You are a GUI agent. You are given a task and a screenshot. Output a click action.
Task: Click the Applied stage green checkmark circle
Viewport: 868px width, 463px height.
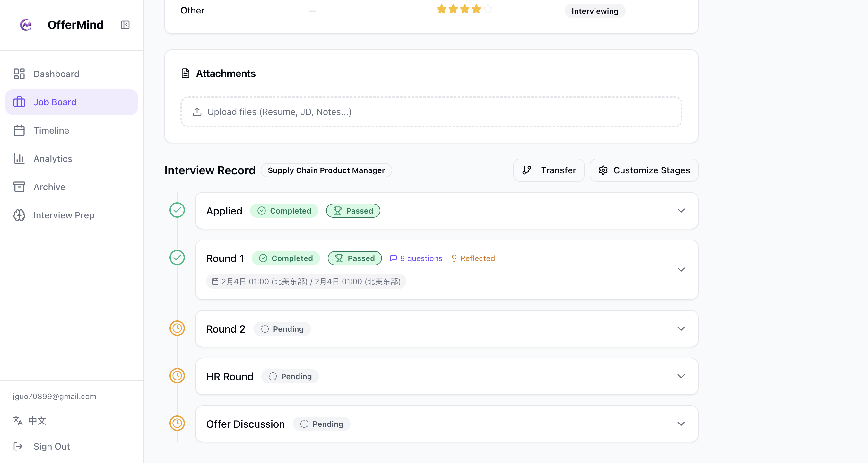pos(177,210)
